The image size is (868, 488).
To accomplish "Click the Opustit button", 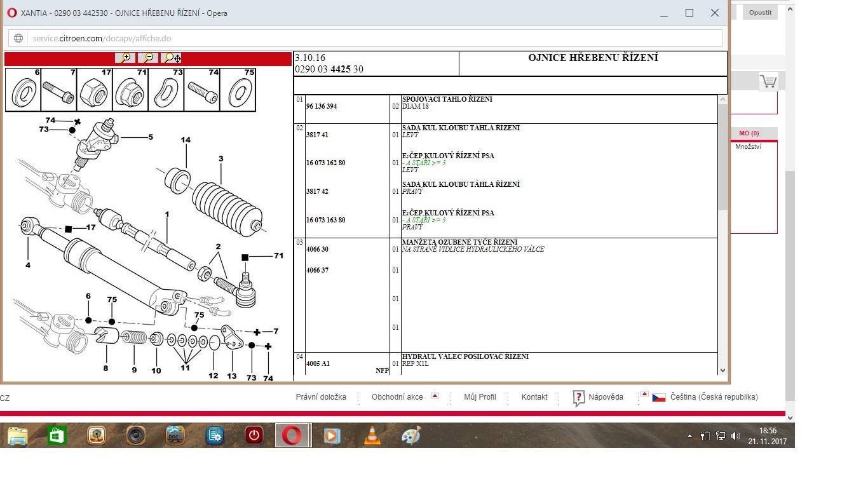I will point(760,12).
